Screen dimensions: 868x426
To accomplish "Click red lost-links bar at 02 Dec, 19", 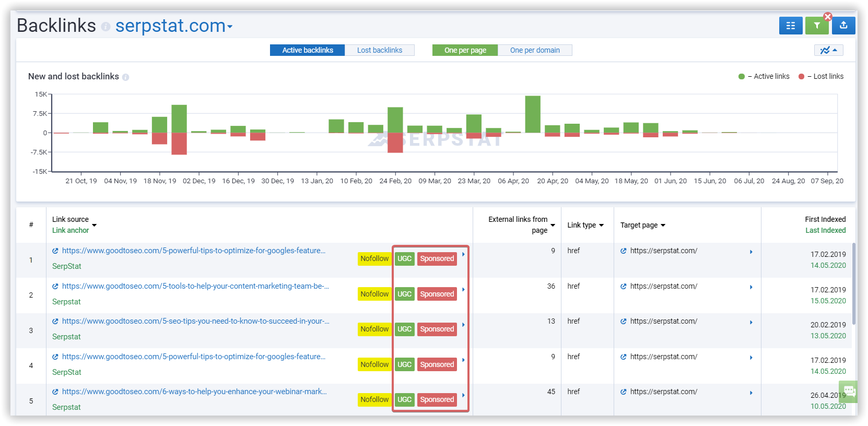I will [x=179, y=144].
